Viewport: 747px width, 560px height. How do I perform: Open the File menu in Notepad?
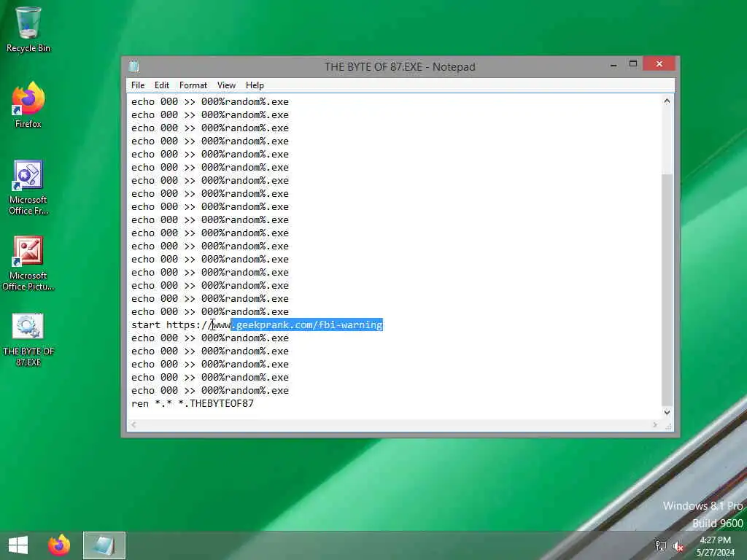[138, 85]
